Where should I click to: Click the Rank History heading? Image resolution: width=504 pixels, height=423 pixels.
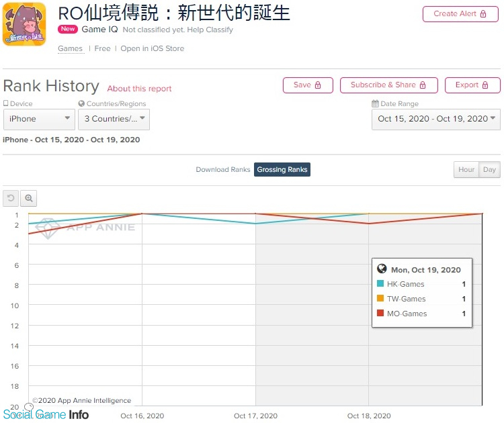coord(51,86)
